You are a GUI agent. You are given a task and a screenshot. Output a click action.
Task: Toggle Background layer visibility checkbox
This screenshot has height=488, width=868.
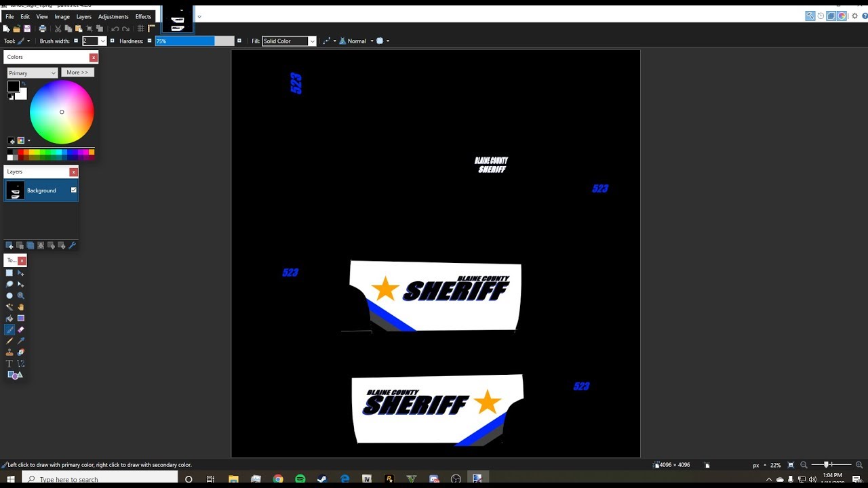[x=74, y=190]
